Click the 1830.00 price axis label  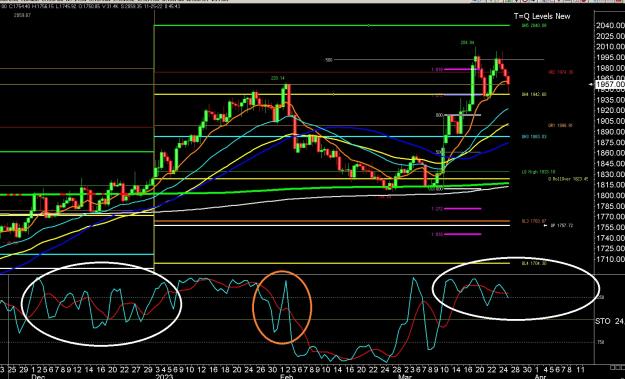610,174
